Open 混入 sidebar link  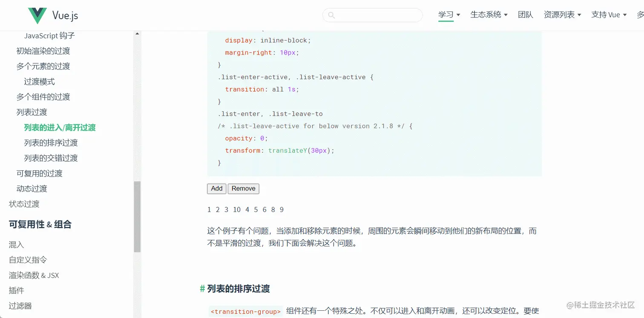click(16, 245)
